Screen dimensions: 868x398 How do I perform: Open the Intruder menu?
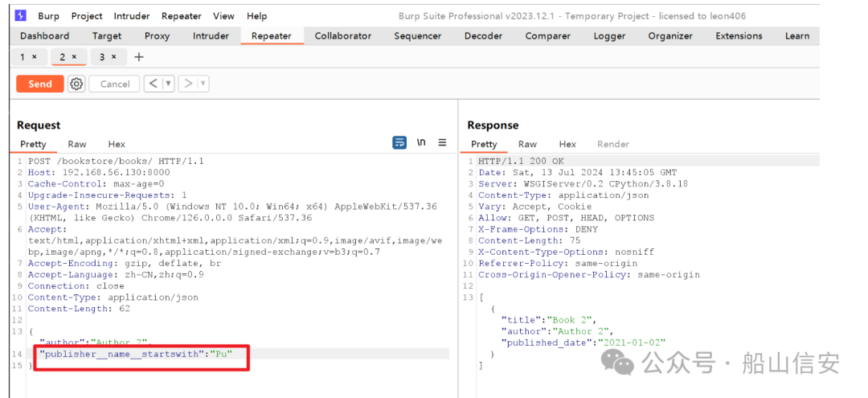click(x=132, y=16)
